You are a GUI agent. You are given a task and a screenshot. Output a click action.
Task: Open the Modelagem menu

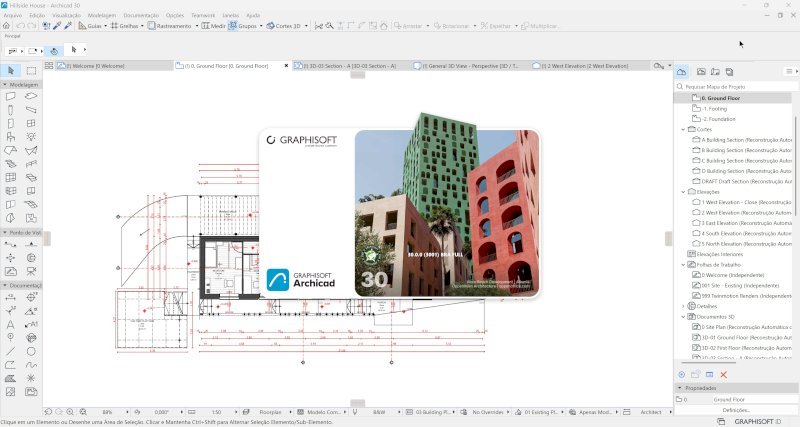click(x=102, y=15)
